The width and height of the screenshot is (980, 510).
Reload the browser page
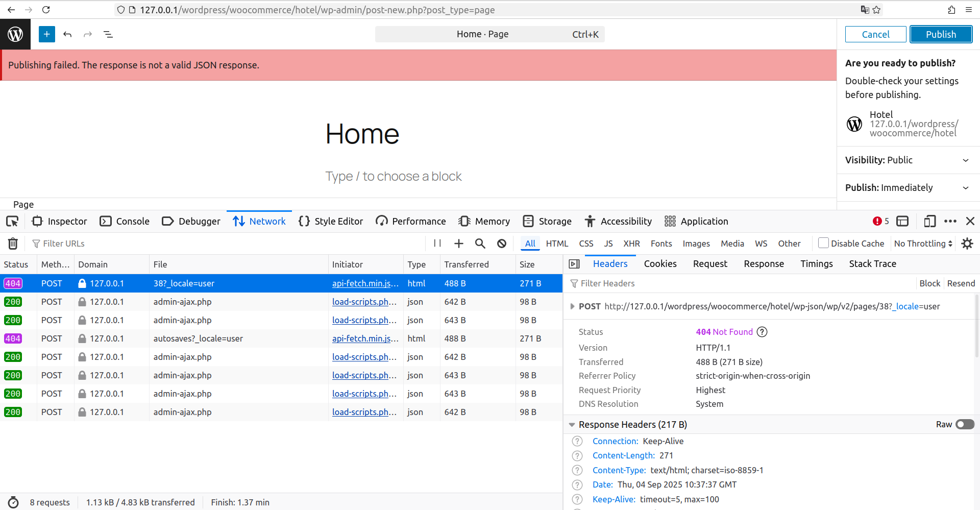46,10
